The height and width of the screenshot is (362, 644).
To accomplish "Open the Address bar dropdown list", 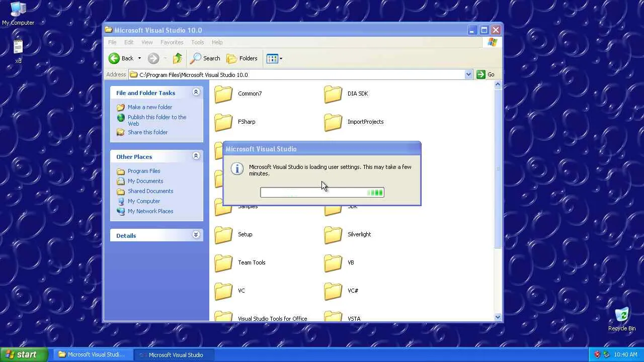I will pos(468,74).
